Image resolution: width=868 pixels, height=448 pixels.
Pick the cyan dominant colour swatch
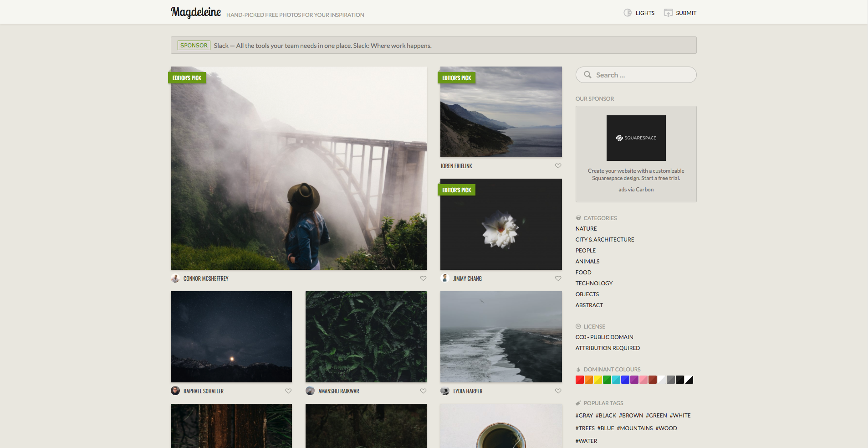click(x=616, y=380)
